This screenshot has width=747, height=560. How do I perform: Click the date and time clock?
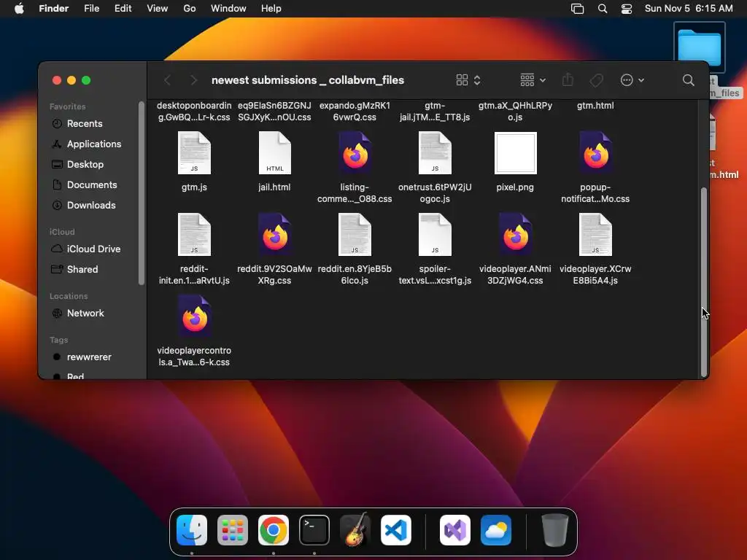pyautogui.click(x=689, y=9)
